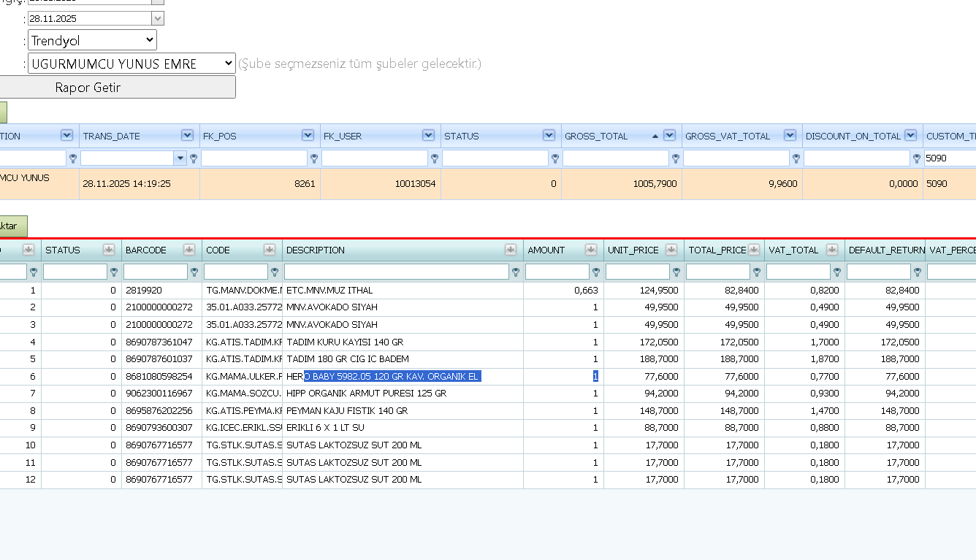Viewport: 976px width, 560px height.
Task: Click the TRANS_DATE filter date dropdown arrow
Action: [x=180, y=158]
